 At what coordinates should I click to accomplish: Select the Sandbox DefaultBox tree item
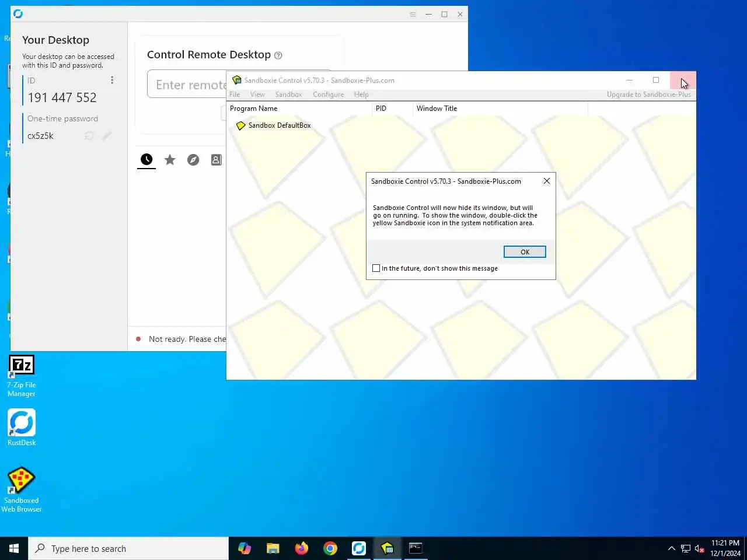(280, 125)
